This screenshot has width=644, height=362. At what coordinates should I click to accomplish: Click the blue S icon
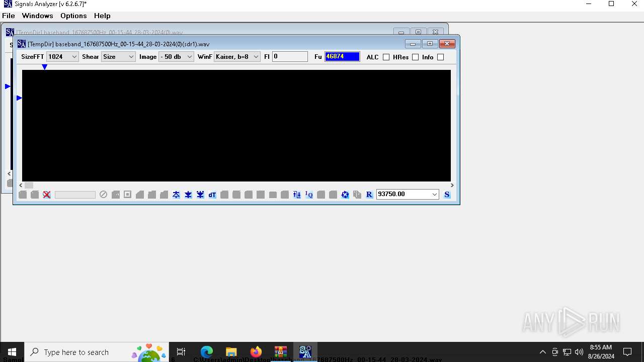point(447,195)
